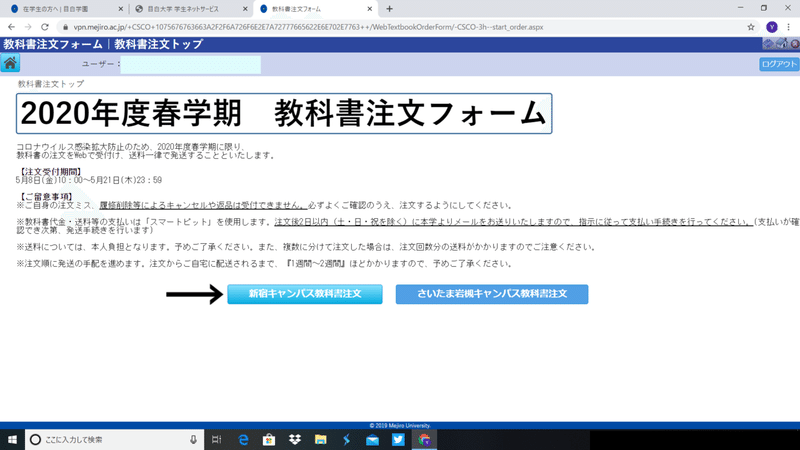Click the browser address bar URL
The width and height of the screenshot is (800, 450).
[x=308, y=27]
